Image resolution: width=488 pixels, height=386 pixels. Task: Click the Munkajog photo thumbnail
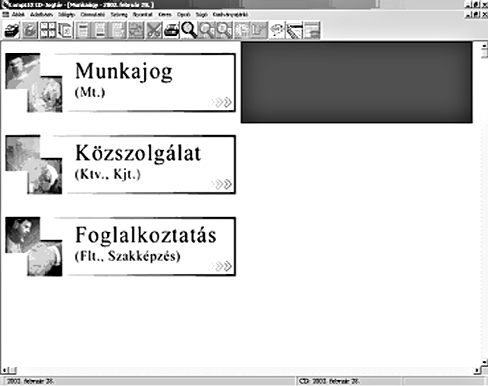click(x=34, y=83)
